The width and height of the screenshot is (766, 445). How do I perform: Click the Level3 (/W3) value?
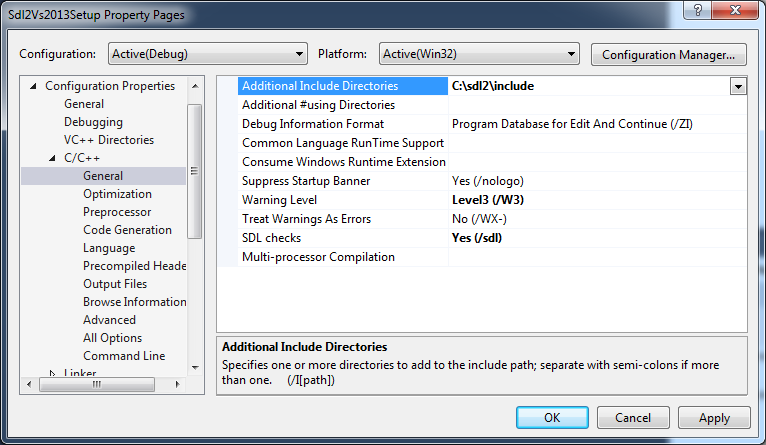tap(488, 200)
